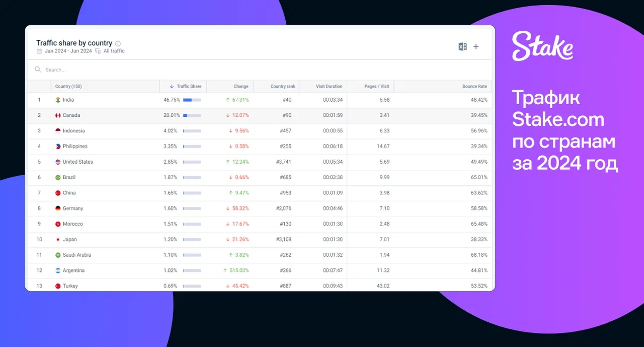Image resolution: width=644 pixels, height=347 pixels.
Task: Click the India traffic share bar
Action: [x=192, y=100]
